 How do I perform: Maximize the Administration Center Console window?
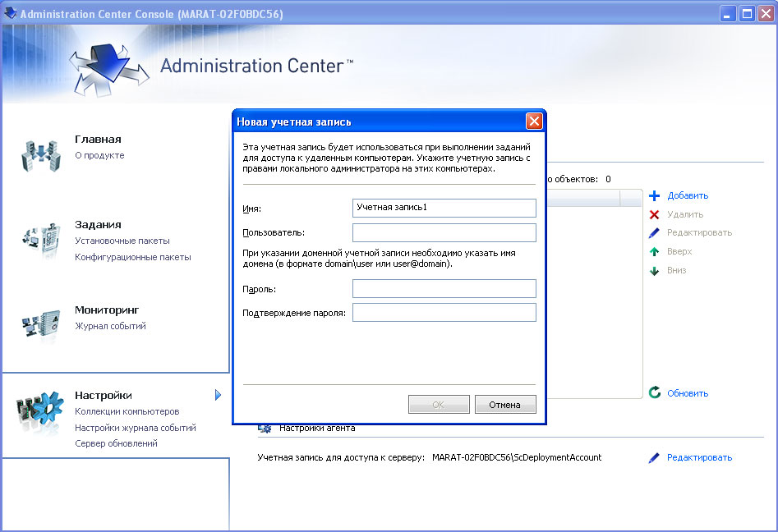(x=747, y=13)
